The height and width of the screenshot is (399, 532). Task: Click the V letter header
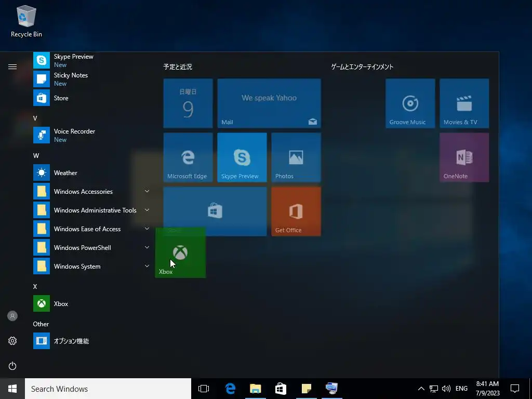click(35, 118)
